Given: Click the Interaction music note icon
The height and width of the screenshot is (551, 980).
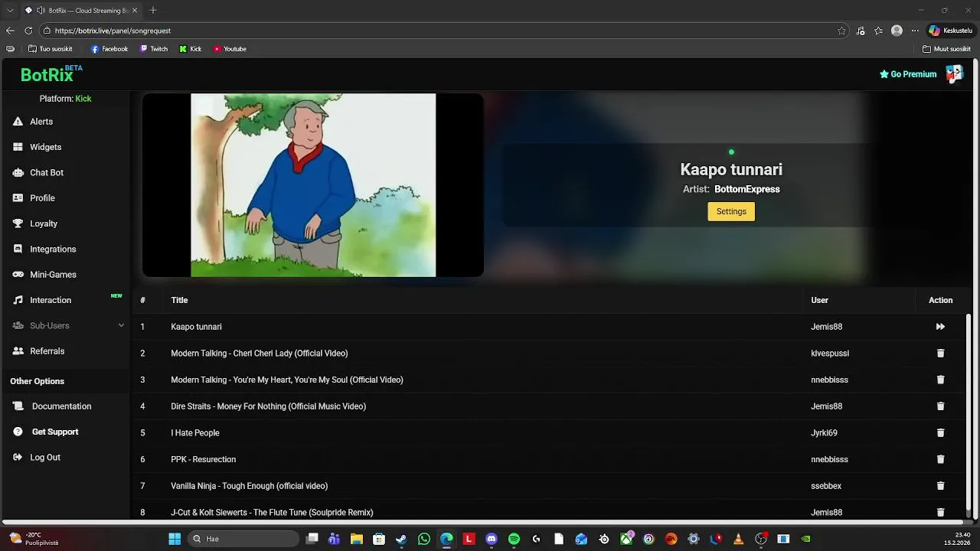Looking at the screenshot, I should 18,300.
